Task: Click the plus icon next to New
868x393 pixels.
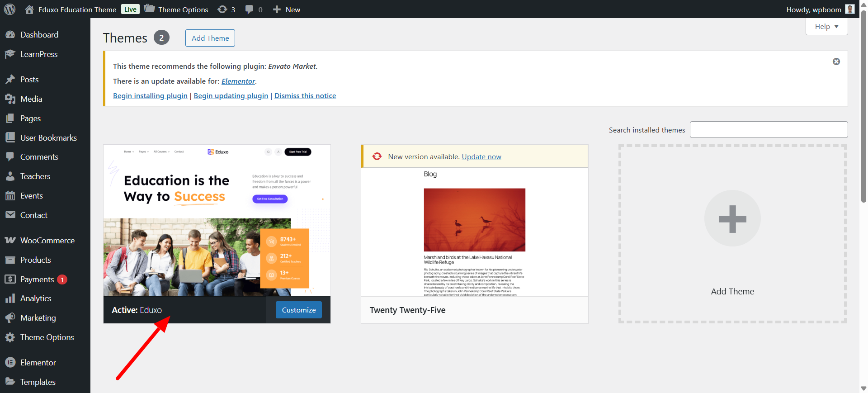Action: [x=277, y=9]
